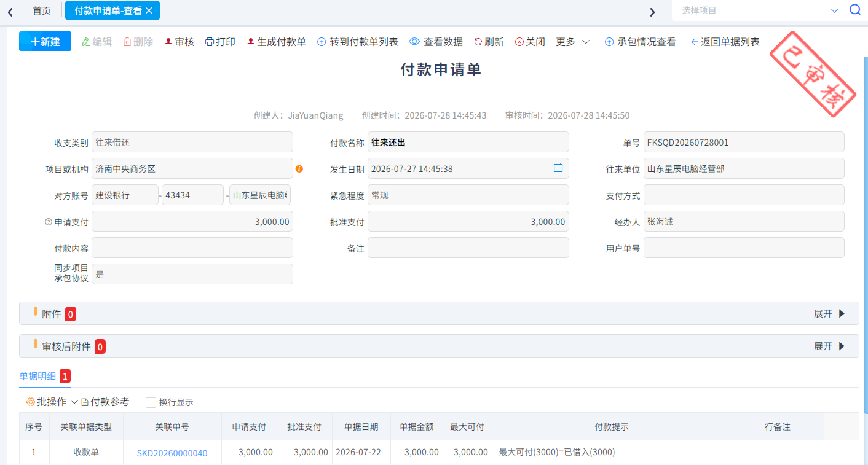Click 审核 in the toolbar
The image size is (868, 465).
180,42
